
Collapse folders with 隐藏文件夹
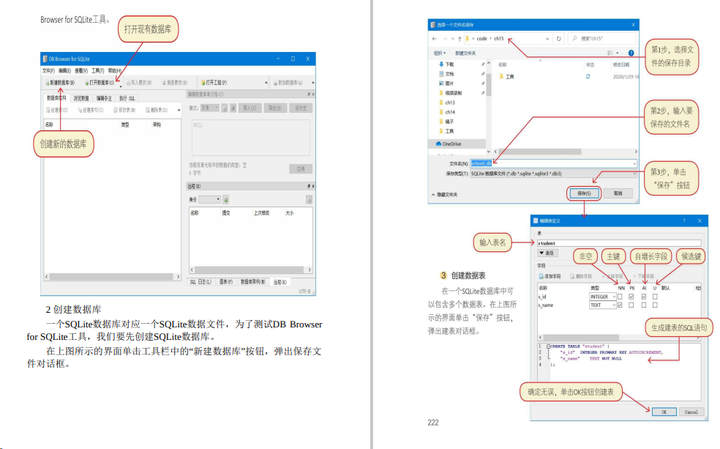[444, 195]
